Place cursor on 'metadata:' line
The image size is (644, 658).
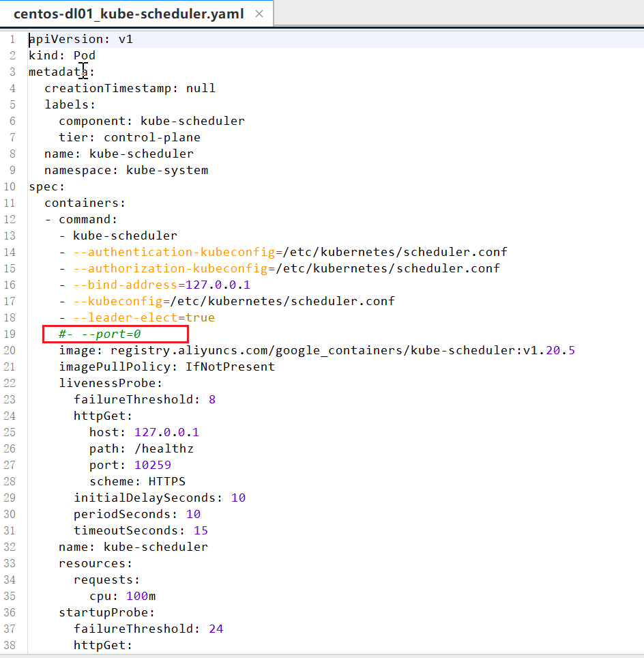[61, 72]
